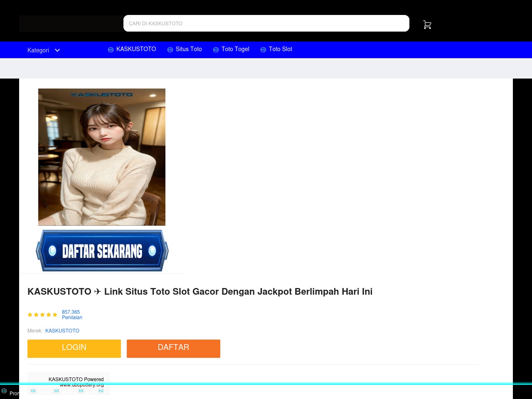Click the yellow LOGIN button

(74, 348)
